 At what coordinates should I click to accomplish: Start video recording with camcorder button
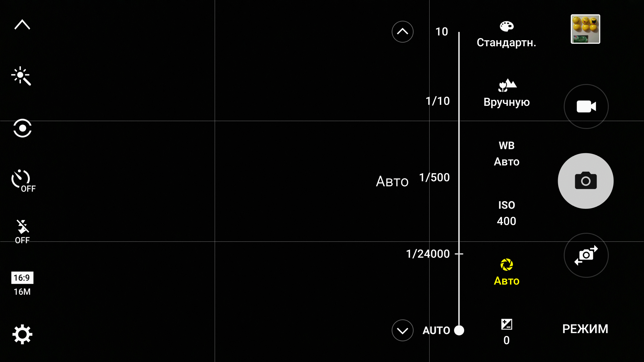coord(586,107)
